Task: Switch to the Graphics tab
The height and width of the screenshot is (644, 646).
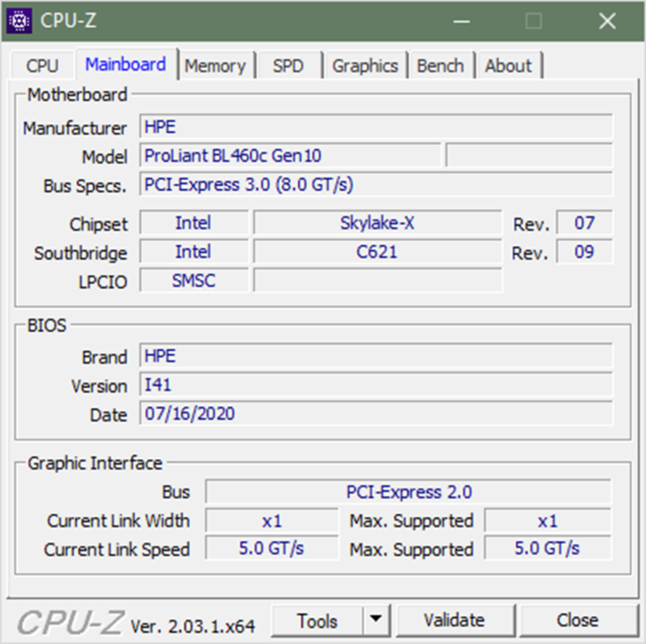Action: (x=365, y=66)
